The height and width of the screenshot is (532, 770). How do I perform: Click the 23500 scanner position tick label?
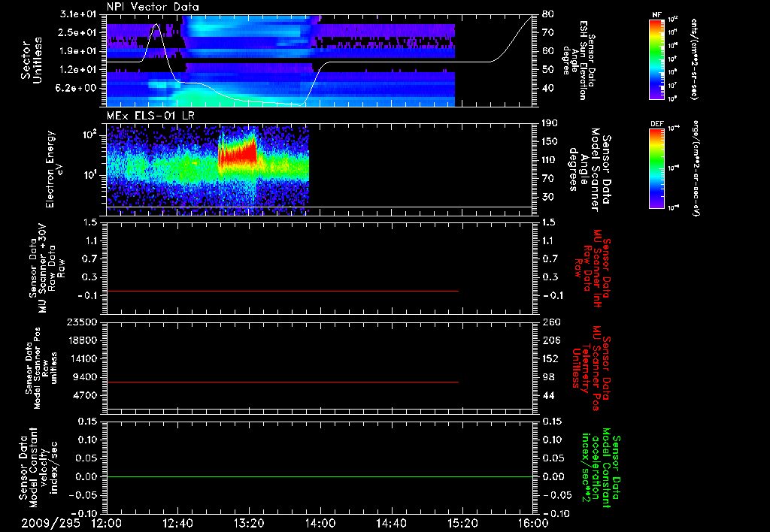click(x=82, y=322)
